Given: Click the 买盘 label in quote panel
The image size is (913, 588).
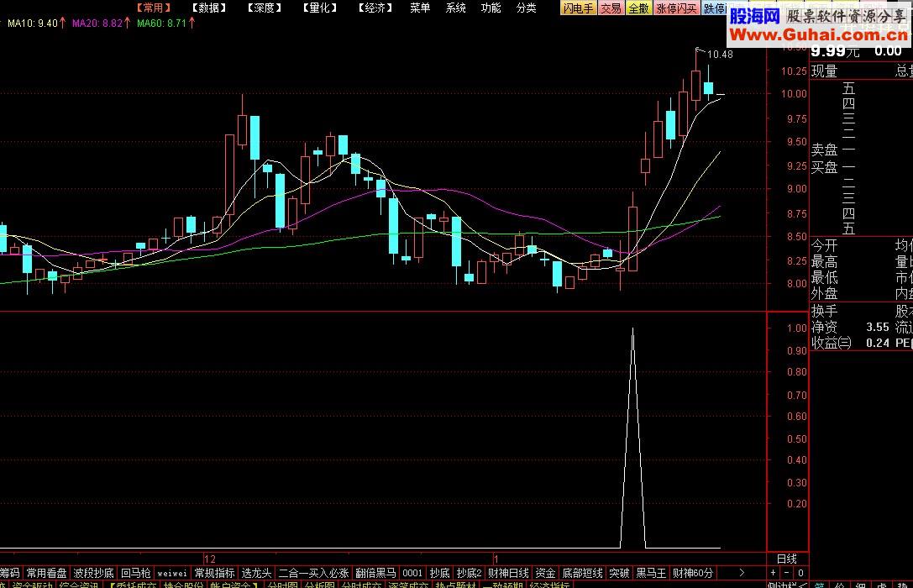Looking at the screenshot, I should click(825, 167).
